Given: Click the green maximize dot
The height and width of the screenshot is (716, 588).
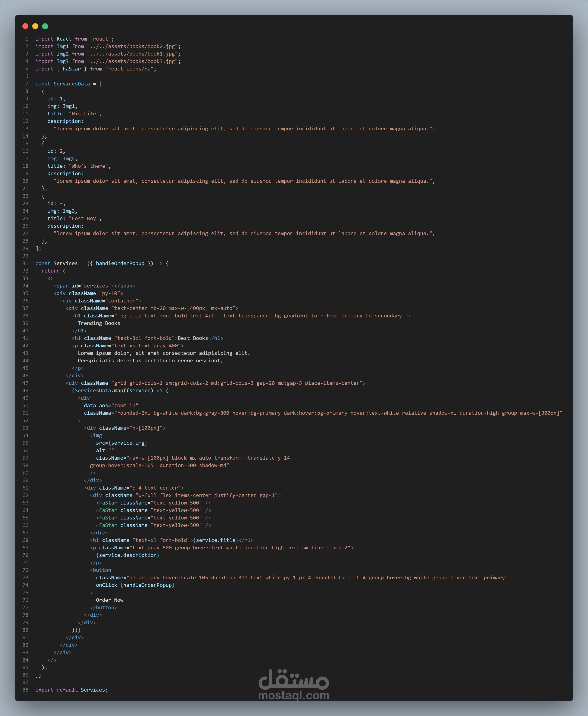Looking at the screenshot, I should coord(45,26).
